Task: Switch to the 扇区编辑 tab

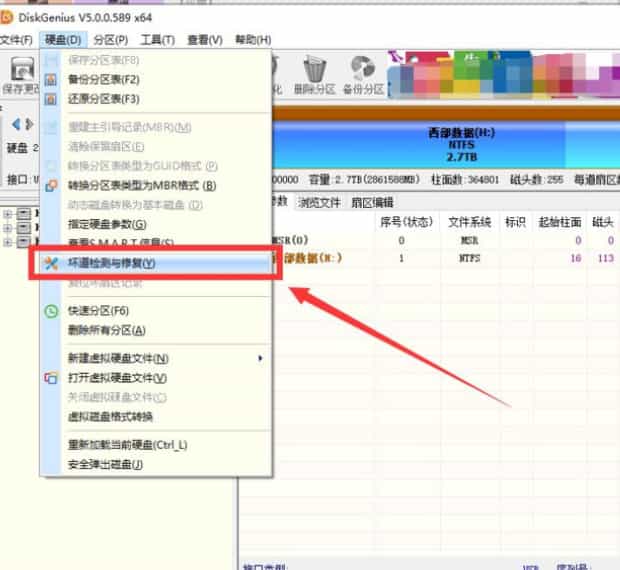Action: pos(370,202)
